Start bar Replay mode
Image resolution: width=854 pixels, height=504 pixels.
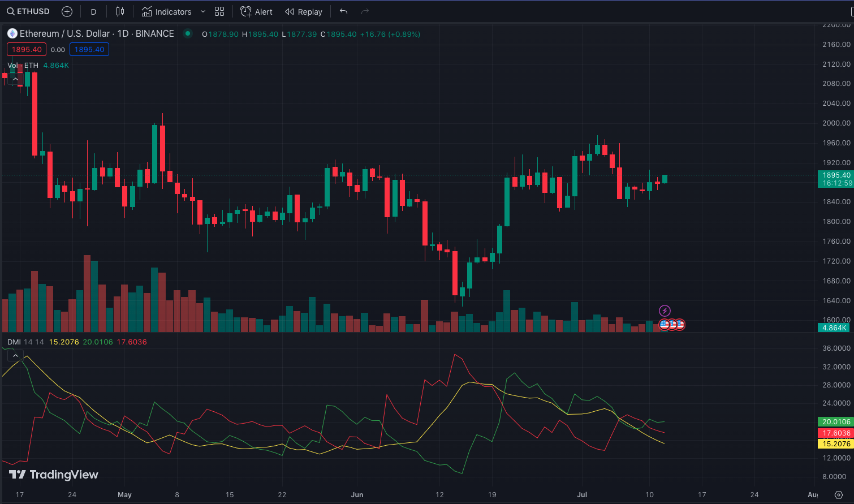[x=304, y=11]
